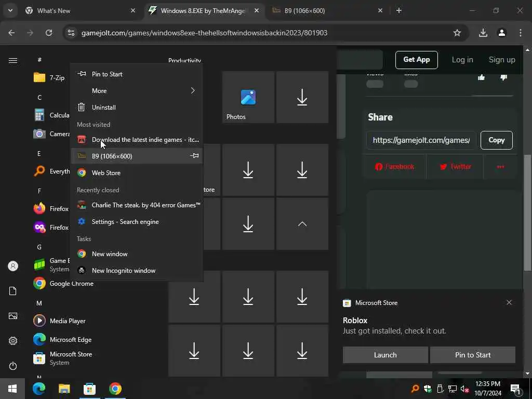Open Chrome tab search dropdown
Screen dimensions: 532x399
[x=10, y=10]
